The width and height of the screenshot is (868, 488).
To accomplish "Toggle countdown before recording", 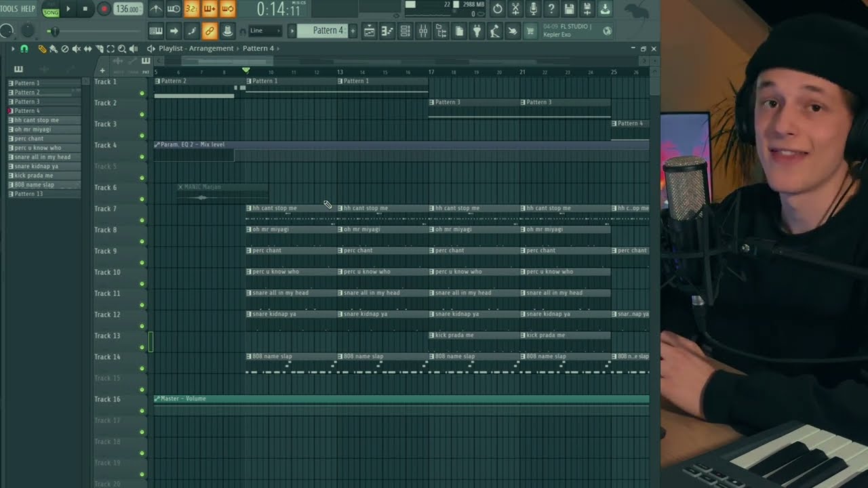I will [192, 9].
